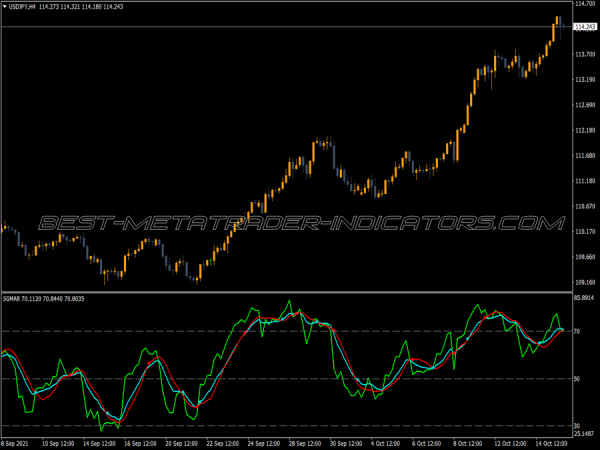Click the 111.680 price scale label
The height and width of the screenshot is (450, 600).
[x=585, y=156]
